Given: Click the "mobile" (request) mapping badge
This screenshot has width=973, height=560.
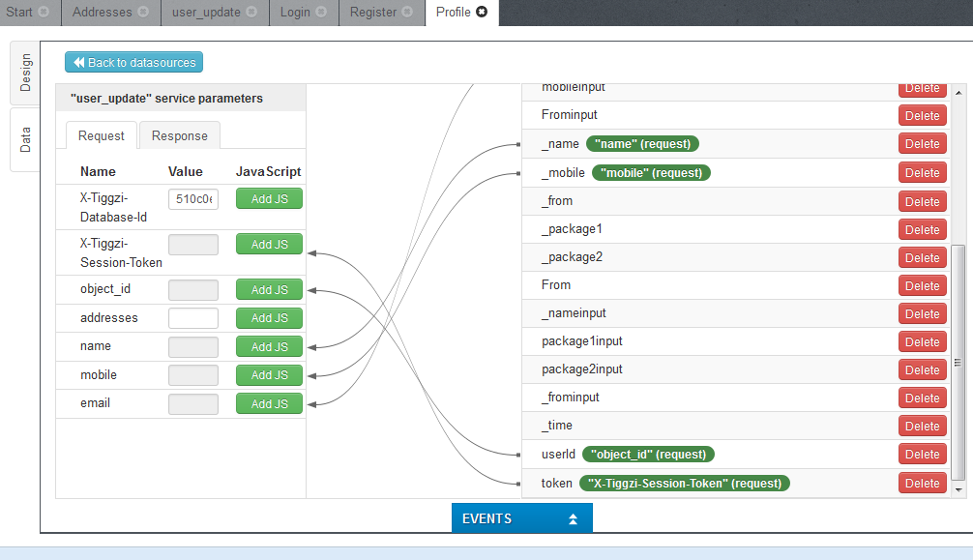Looking at the screenshot, I should point(651,173).
